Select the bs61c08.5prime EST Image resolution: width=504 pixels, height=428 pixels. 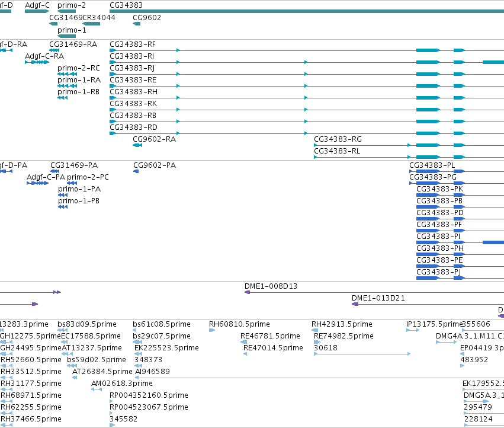point(134,330)
